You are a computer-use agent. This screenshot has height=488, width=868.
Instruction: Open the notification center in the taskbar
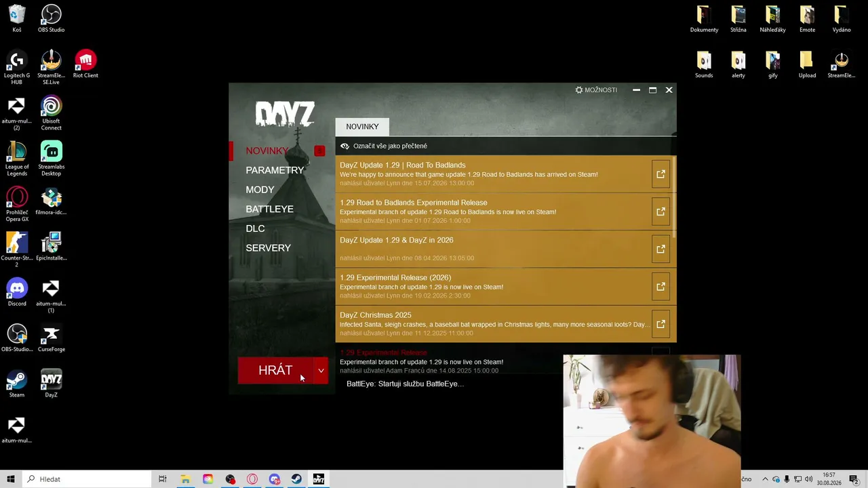click(854, 479)
